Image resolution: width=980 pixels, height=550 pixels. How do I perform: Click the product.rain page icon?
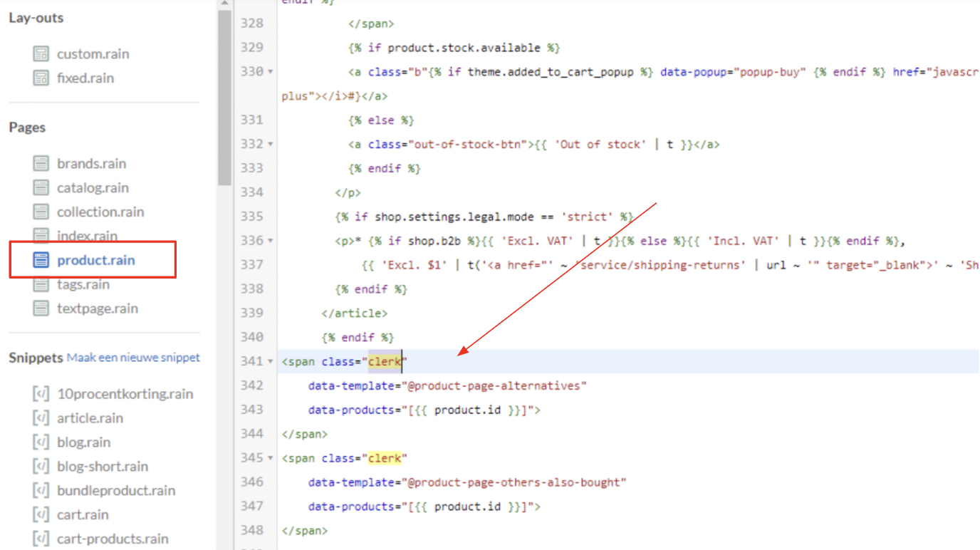41,261
